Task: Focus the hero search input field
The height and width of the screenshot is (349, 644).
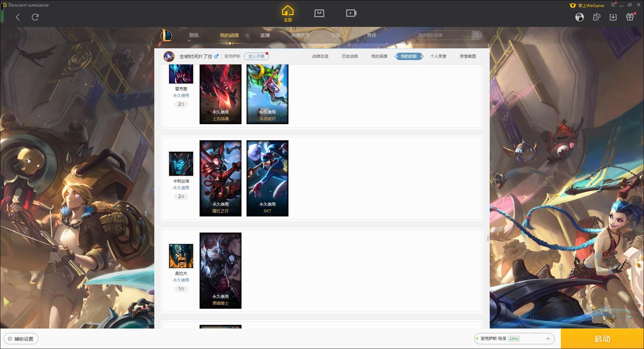Action: coord(443,35)
